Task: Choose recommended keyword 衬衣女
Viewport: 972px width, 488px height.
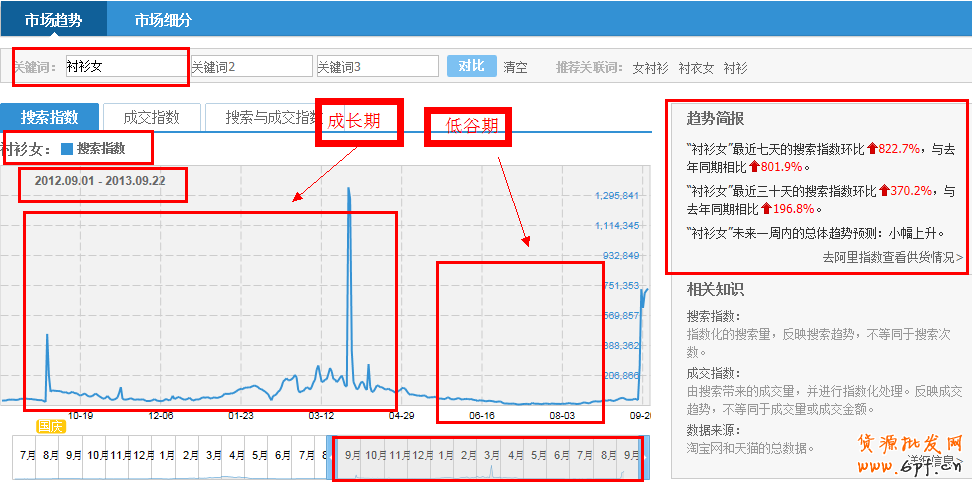Action: pos(696,68)
